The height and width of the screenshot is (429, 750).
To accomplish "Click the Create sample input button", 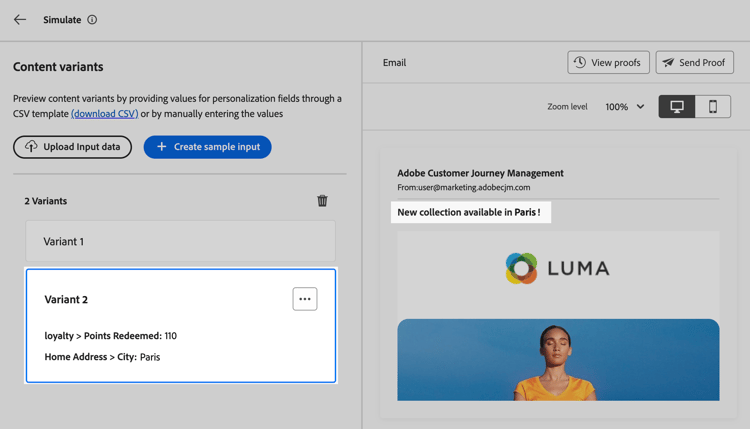I will click(207, 147).
